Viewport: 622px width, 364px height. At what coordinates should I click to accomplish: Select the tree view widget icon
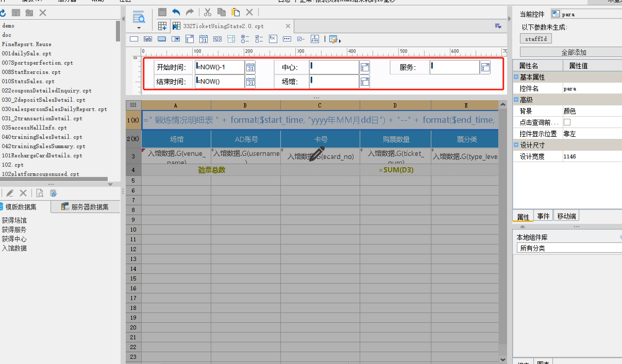[x=315, y=39]
